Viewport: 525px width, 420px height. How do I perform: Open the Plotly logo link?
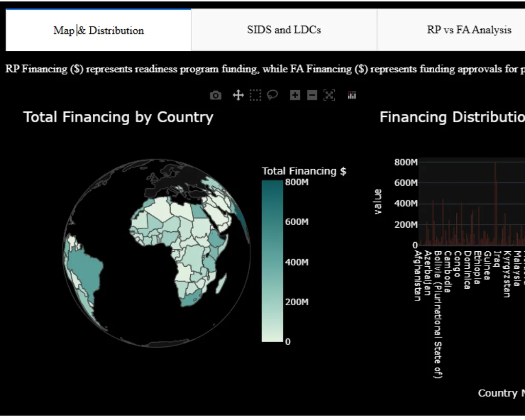(x=352, y=95)
